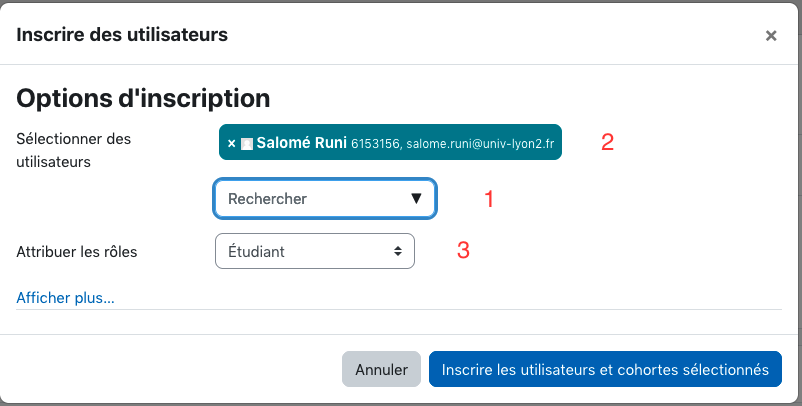
Task: Click the Attribuer les rôles label
Action: click(x=77, y=252)
